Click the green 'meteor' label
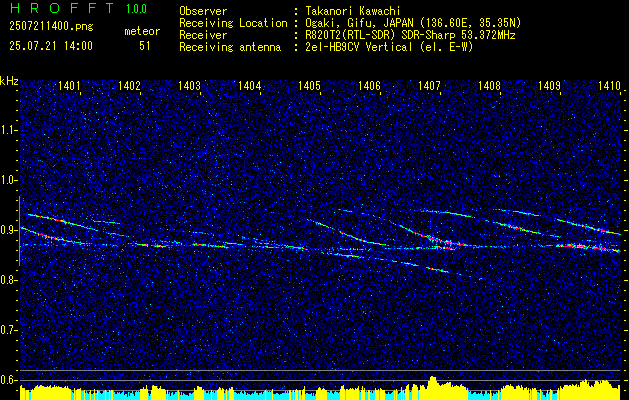 click(x=142, y=31)
